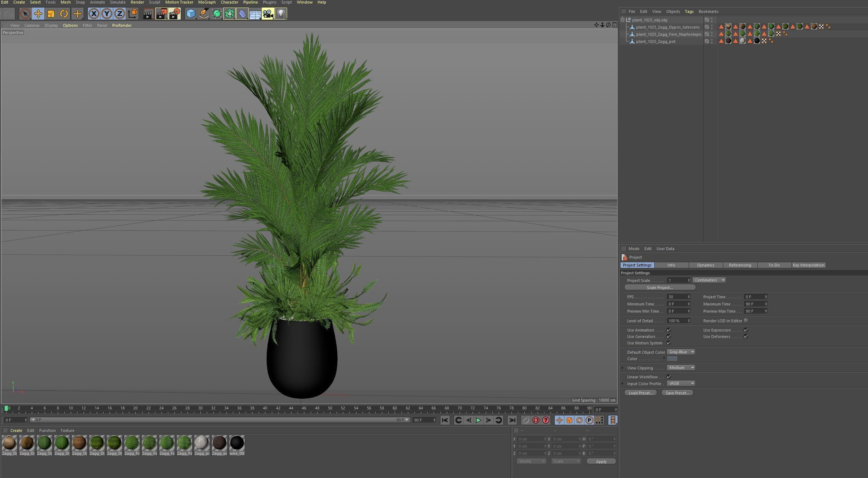Click Render to Picture Viewer icon
Viewport: 868px width, 478px height.
[x=161, y=14]
